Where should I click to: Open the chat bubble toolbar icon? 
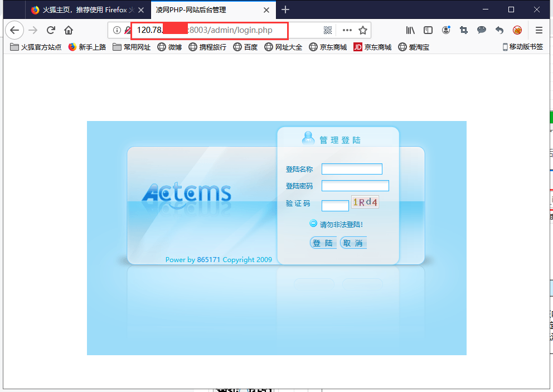point(482,30)
